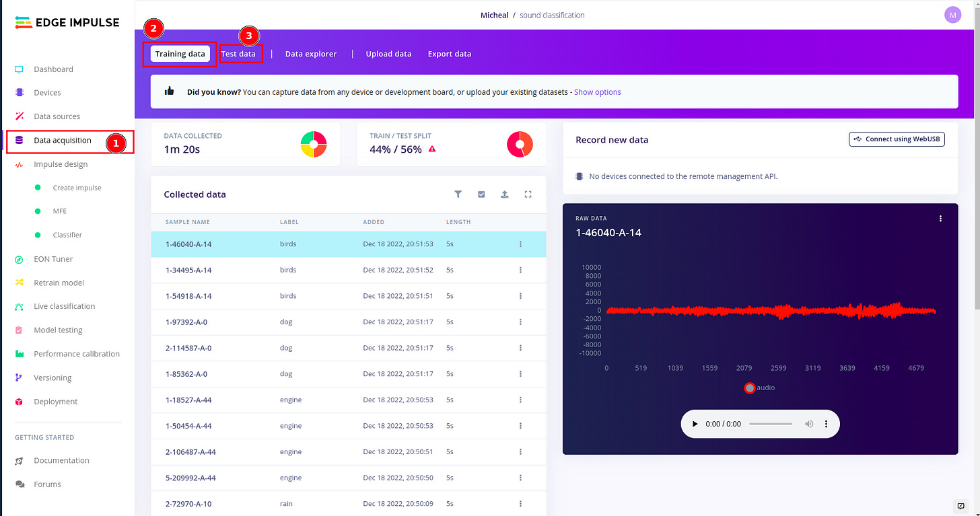This screenshot has height=516, width=980.
Task: Open Model testing in the sidebar
Action: click(58, 330)
